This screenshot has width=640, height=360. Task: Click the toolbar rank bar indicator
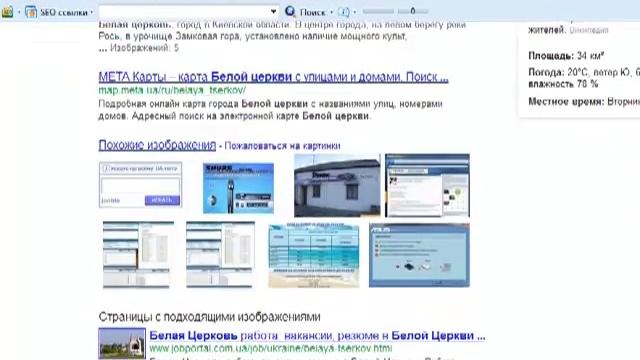(395, 11)
